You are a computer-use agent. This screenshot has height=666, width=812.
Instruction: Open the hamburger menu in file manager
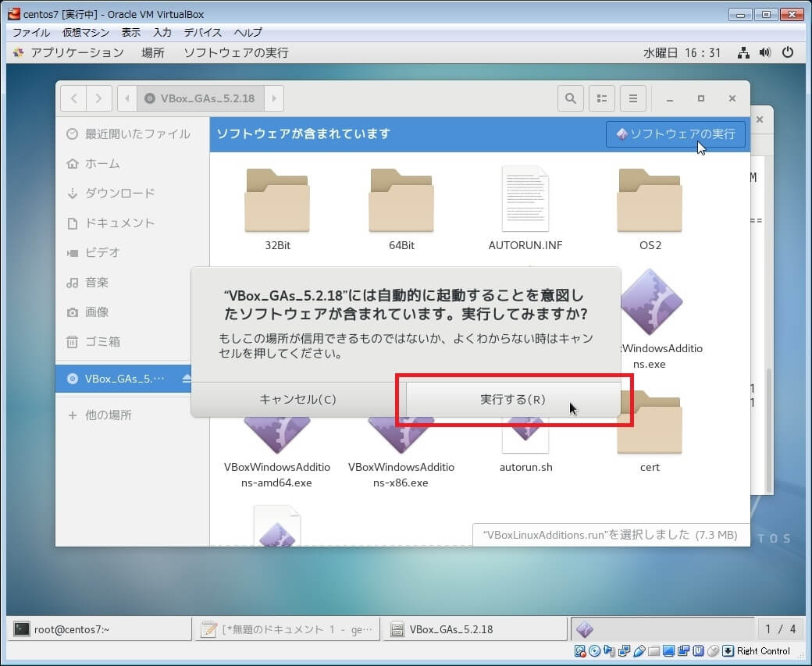point(633,98)
